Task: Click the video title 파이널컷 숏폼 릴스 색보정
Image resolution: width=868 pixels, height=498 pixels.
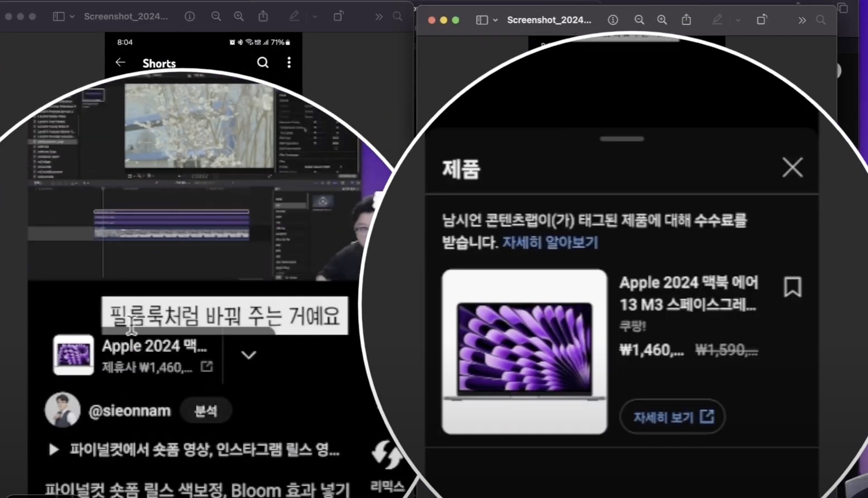Action: 197,490
